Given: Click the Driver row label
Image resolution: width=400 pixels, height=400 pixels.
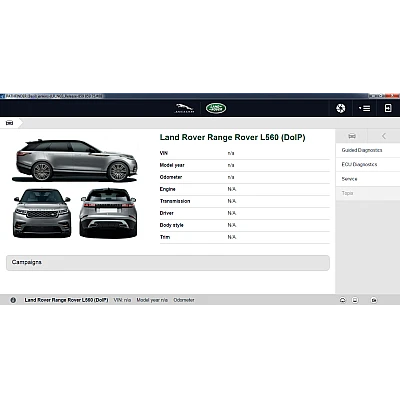Looking at the screenshot, I should pos(167,213).
